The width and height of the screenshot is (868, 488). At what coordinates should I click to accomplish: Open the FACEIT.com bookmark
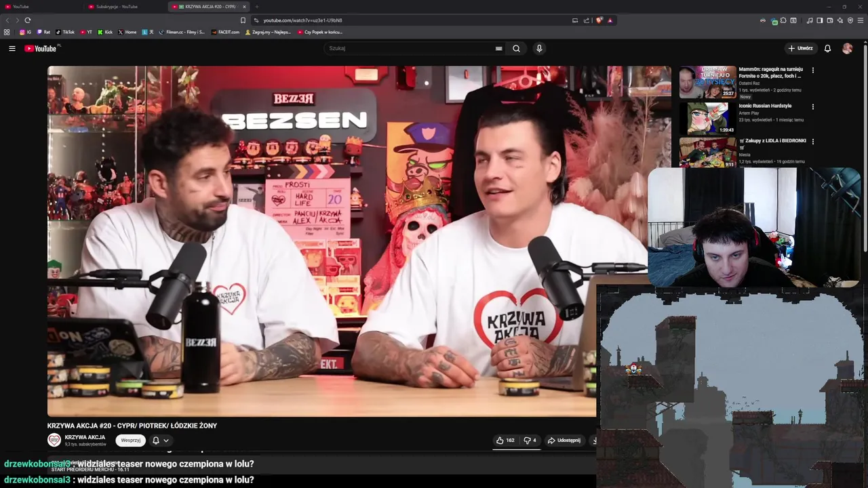(225, 32)
